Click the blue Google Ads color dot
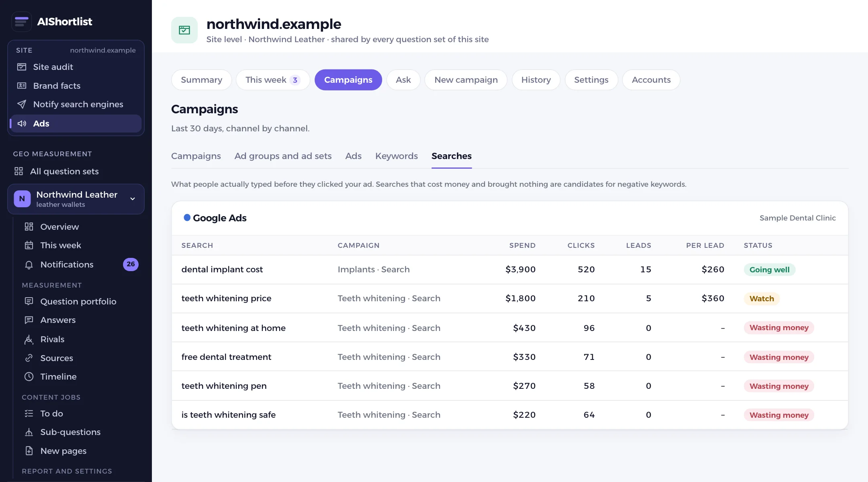 187,218
